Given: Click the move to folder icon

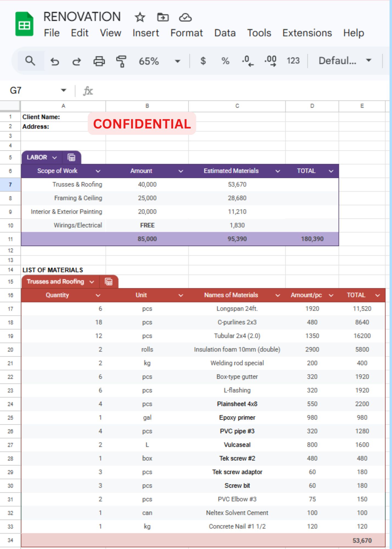Looking at the screenshot, I should point(163,17).
